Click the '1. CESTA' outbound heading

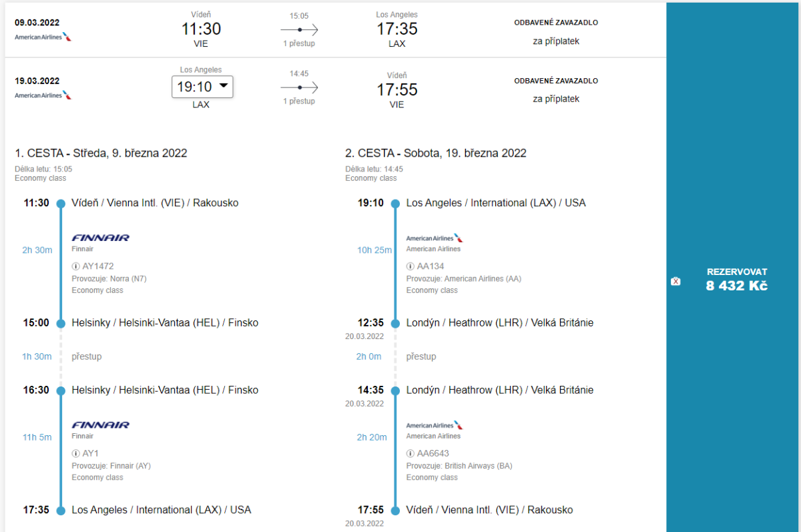(x=101, y=154)
